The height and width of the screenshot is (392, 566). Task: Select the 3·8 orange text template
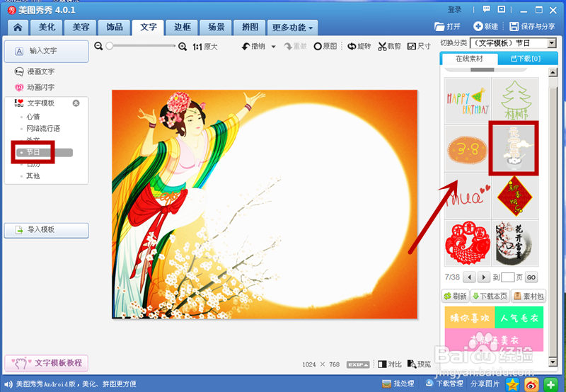tap(468, 149)
